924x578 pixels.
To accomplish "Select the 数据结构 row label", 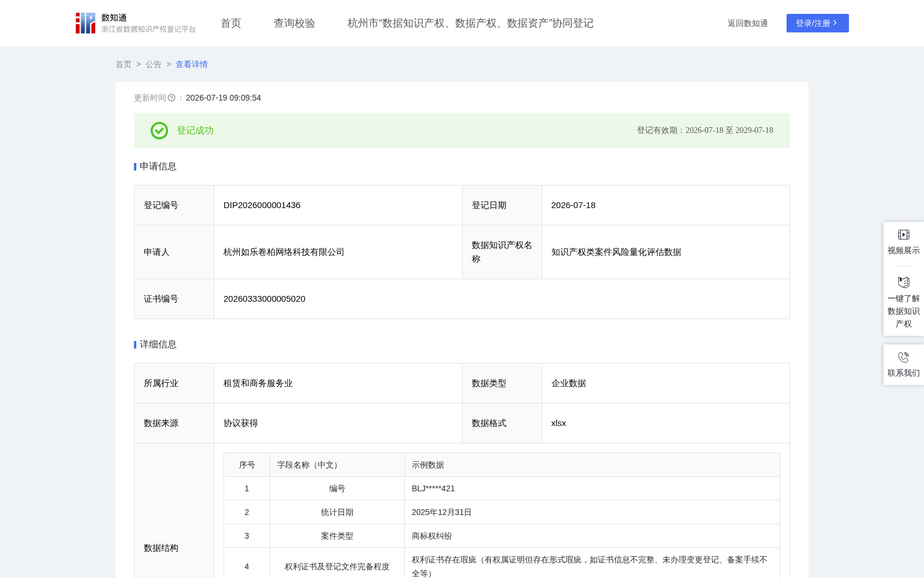I will tap(161, 548).
